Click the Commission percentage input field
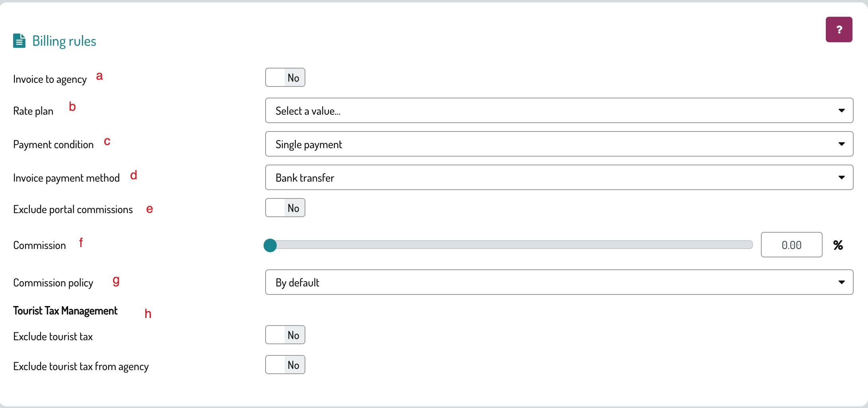Screen dimensions: 868x408 click(x=792, y=245)
